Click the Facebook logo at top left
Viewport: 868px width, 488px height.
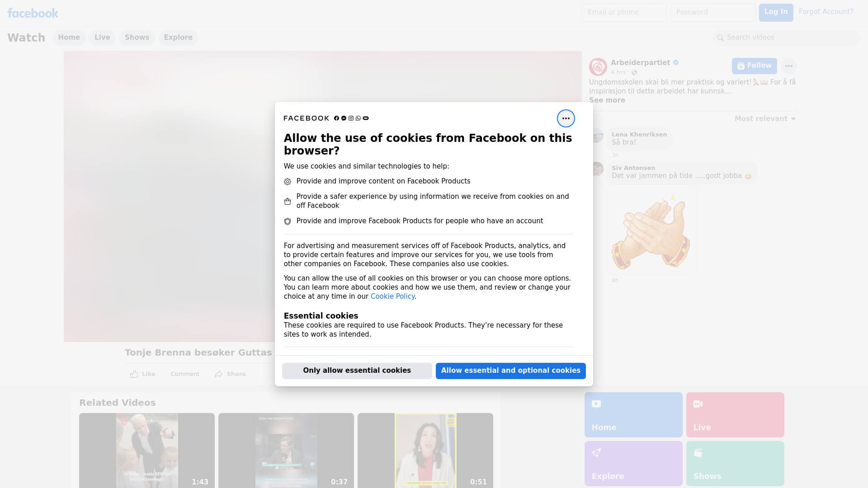pyautogui.click(x=33, y=13)
